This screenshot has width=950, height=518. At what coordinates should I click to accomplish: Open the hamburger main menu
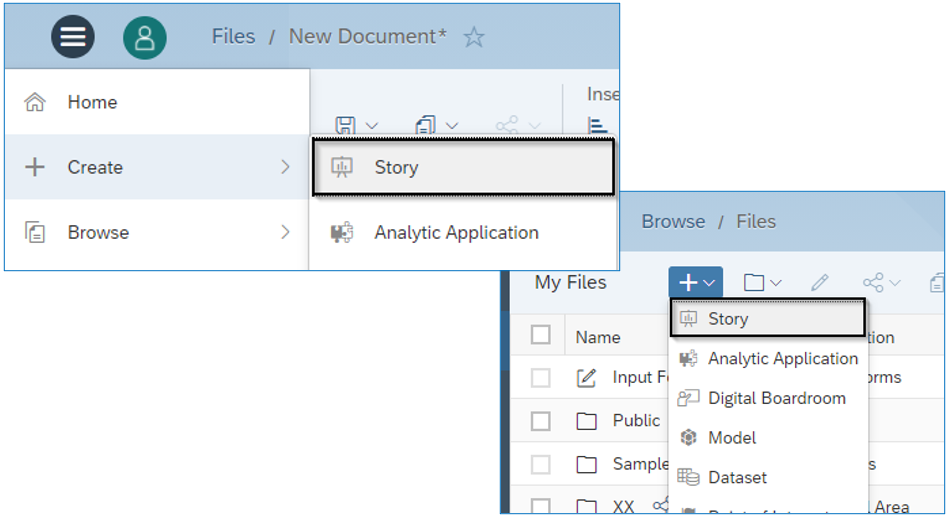click(73, 37)
